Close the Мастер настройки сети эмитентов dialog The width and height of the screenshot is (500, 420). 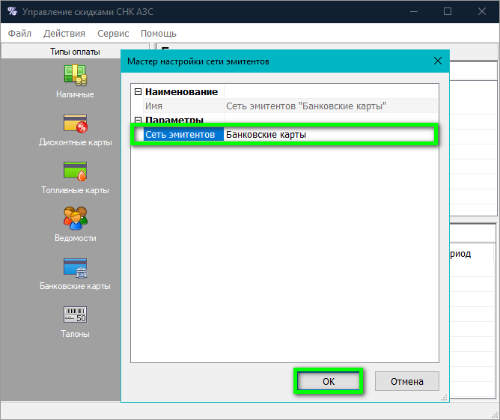(438, 61)
